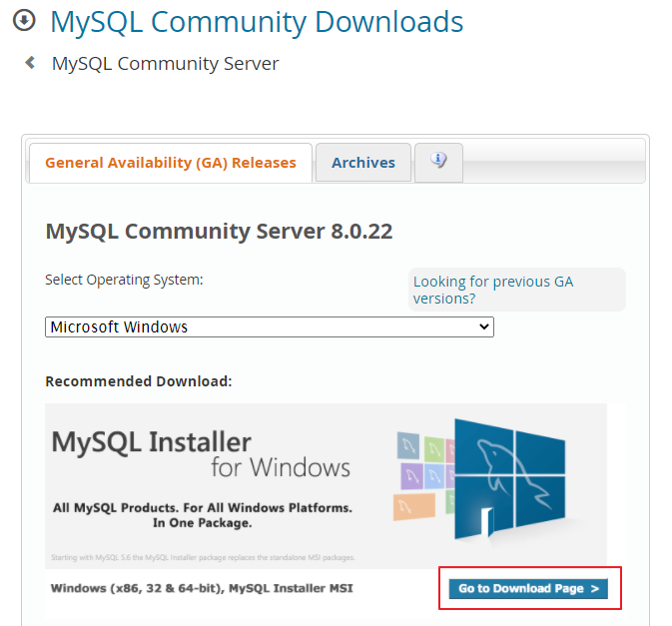Follow the Looking for previous GA versions link
This screenshot has width=672, height=626.
point(493,290)
